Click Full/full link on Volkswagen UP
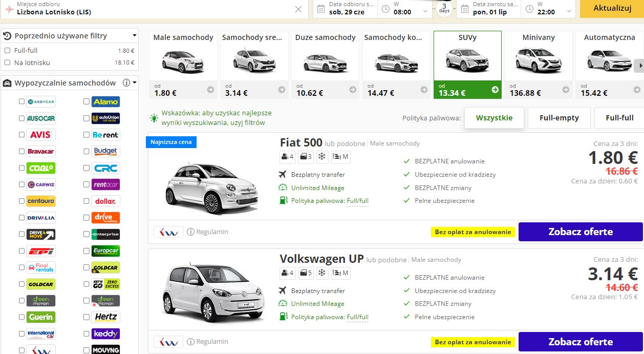 coord(357,317)
